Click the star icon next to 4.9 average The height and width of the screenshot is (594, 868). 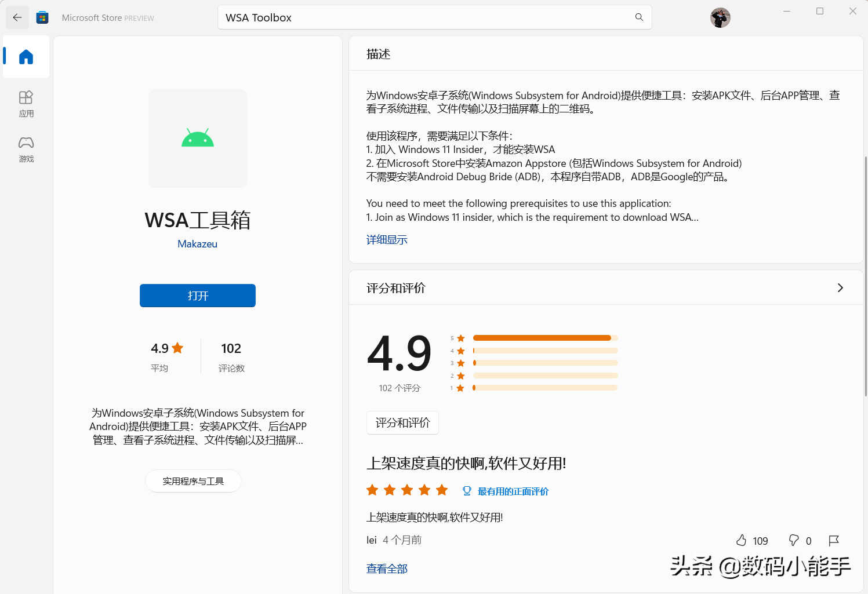click(x=177, y=348)
